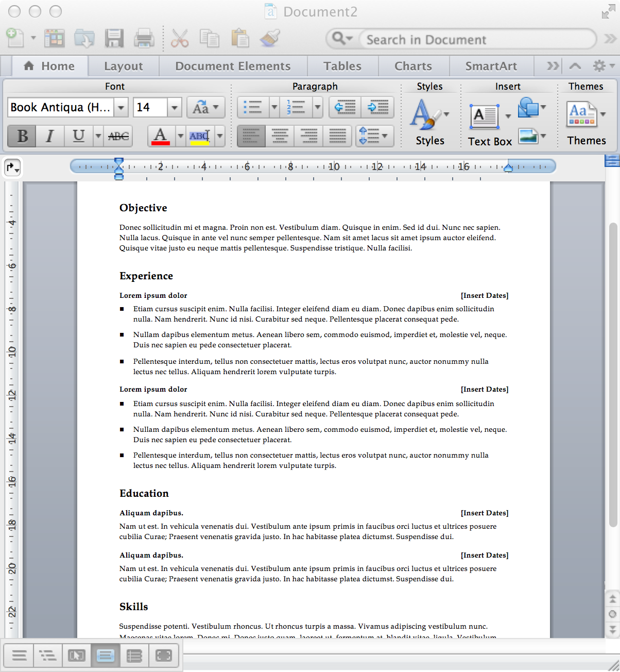Cut selection with scissors icon

pyautogui.click(x=180, y=38)
